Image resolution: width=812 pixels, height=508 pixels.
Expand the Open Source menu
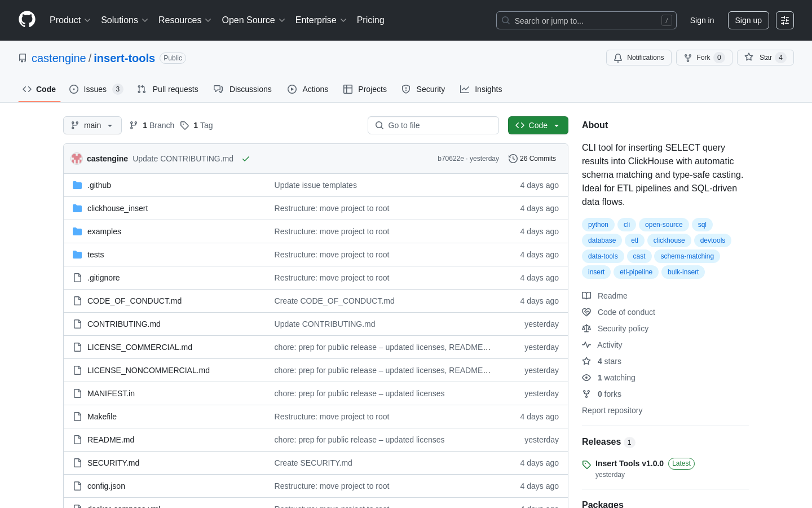(254, 20)
